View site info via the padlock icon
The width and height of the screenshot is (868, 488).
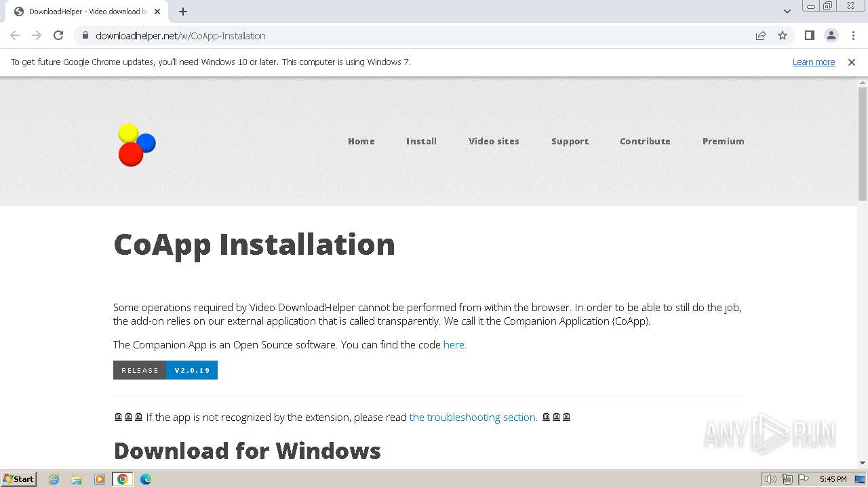pyautogui.click(x=85, y=35)
